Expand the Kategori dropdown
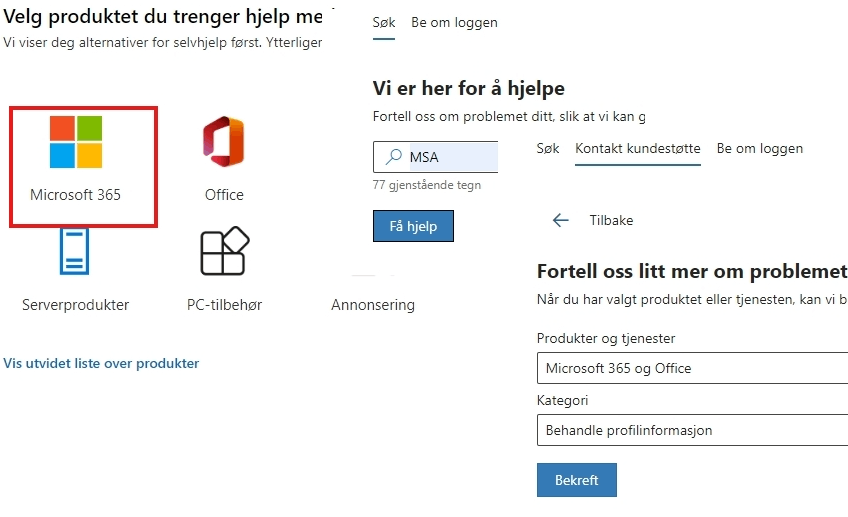Screen dimensions: 848x517 pyautogui.click(x=692, y=430)
